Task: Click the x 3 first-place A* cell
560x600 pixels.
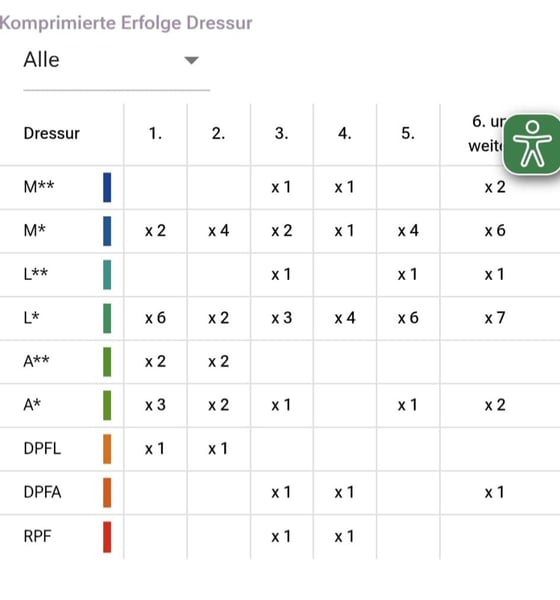Action: pos(155,405)
